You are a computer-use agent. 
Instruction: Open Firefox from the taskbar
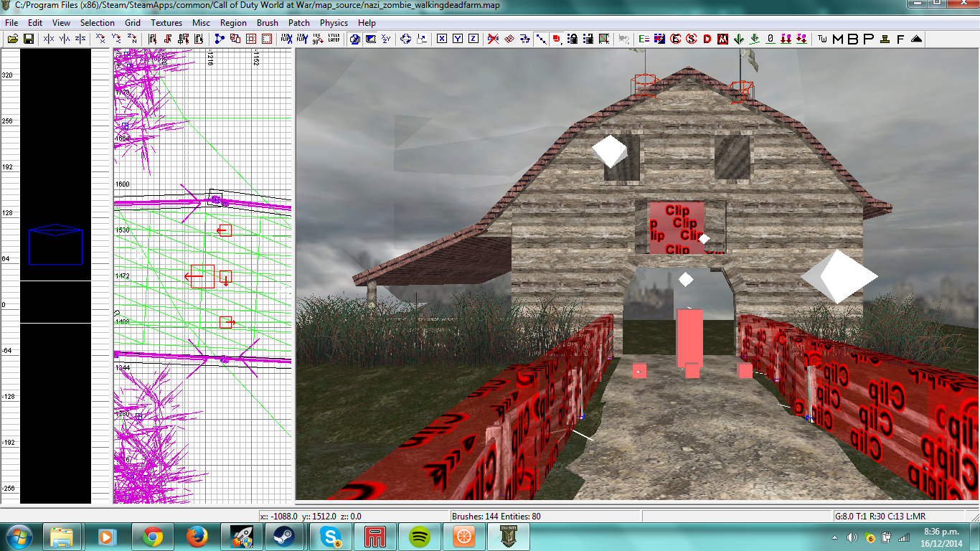(x=197, y=537)
